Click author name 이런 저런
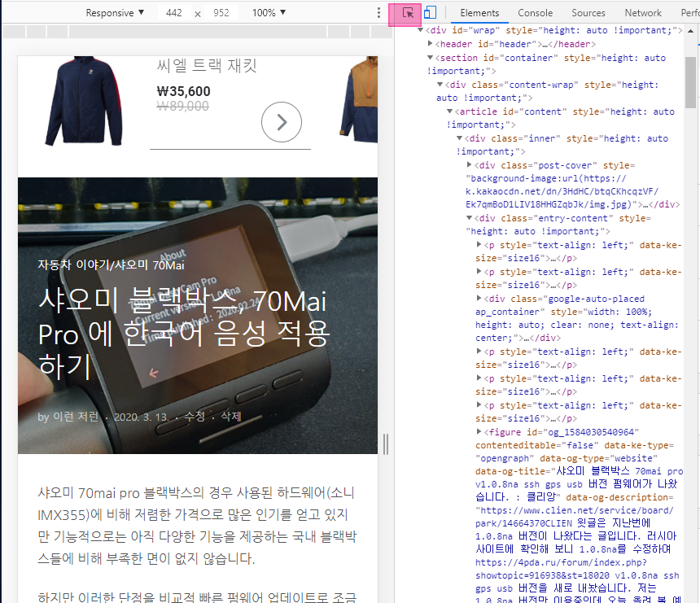The height and width of the screenshot is (603, 700). click(76, 417)
